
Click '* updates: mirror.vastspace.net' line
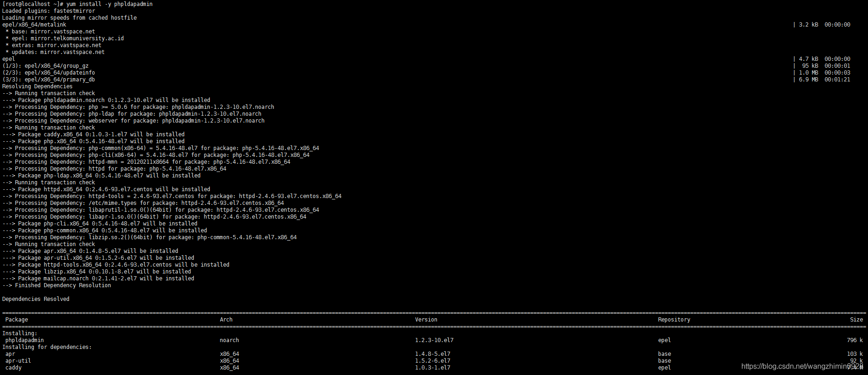pos(55,52)
